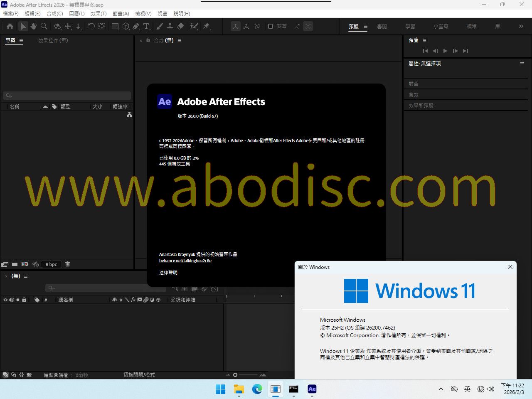Select the Hand tool
The height and width of the screenshot is (399, 532).
(34, 26)
